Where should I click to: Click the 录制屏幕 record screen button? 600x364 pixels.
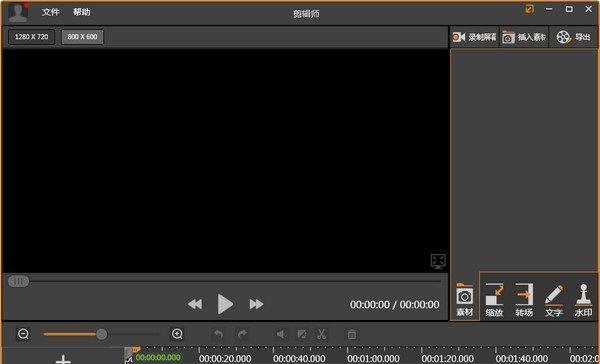coord(474,37)
